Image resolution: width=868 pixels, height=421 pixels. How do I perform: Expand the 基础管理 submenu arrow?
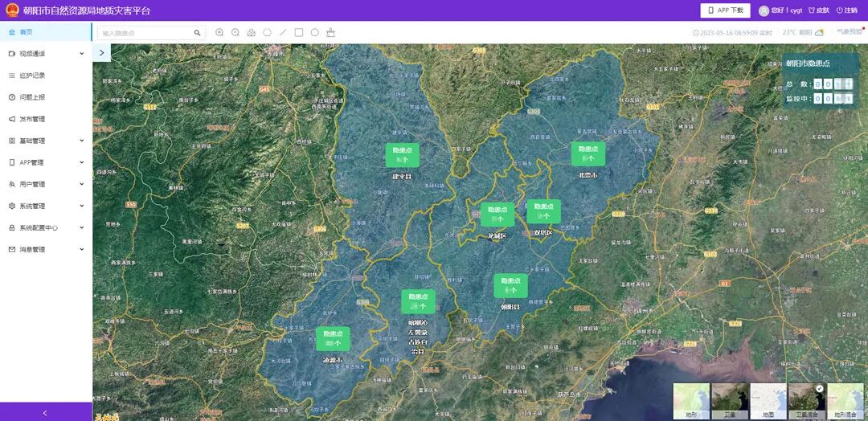pyautogui.click(x=82, y=141)
